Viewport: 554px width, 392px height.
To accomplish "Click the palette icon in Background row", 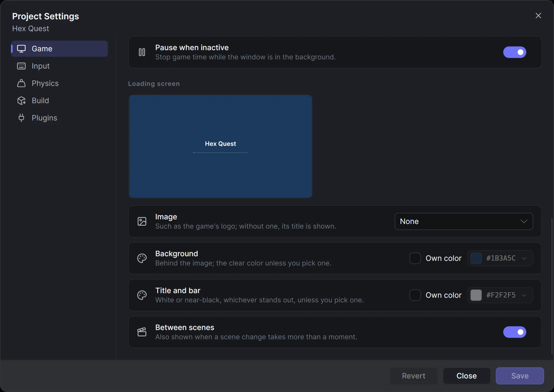I will [142, 258].
